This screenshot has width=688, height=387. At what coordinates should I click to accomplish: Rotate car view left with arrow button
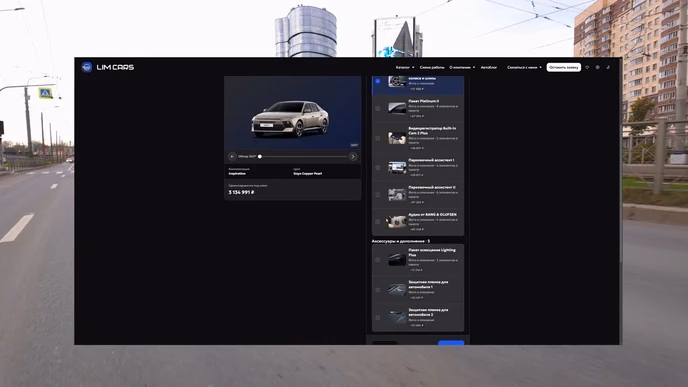pos(232,156)
